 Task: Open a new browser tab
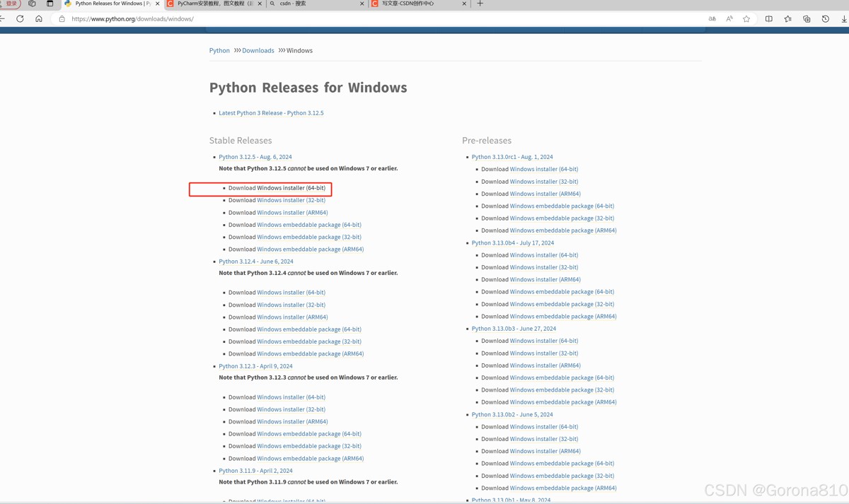[480, 4]
